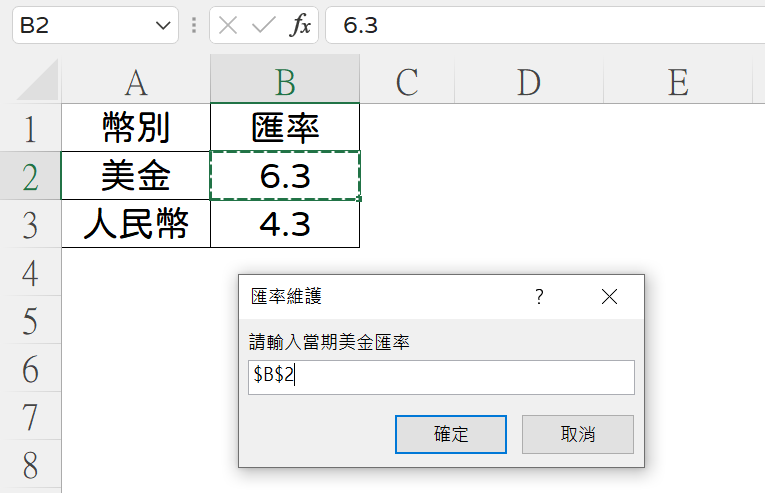Close the 匯率維護 dialog
The image size is (765, 493).
point(609,297)
